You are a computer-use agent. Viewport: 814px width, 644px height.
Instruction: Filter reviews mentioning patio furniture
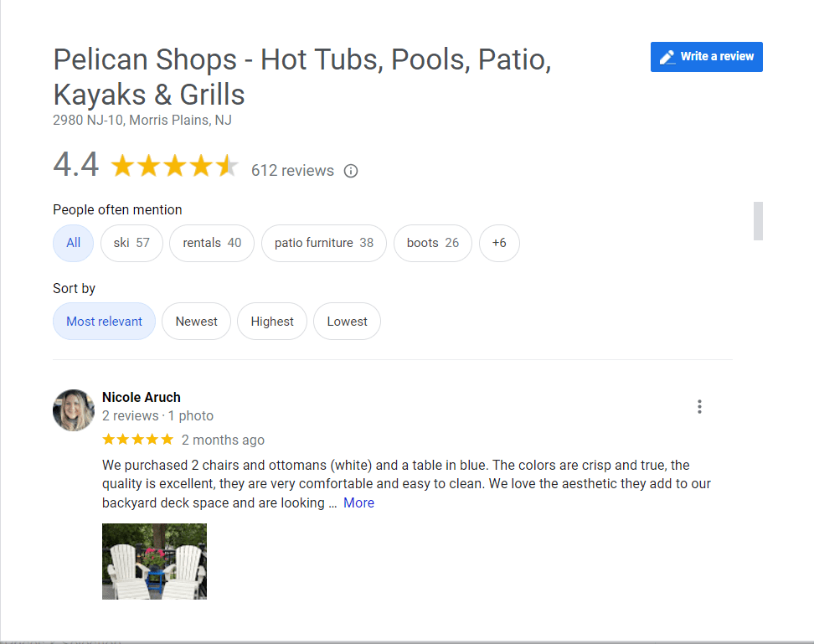tap(324, 243)
